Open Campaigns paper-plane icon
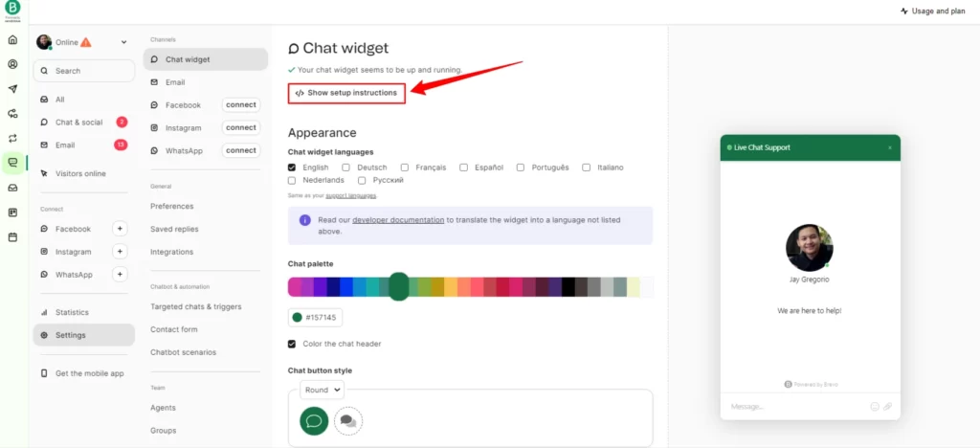The height and width of the screenshot is (448, 980). (x=12, y=89)
